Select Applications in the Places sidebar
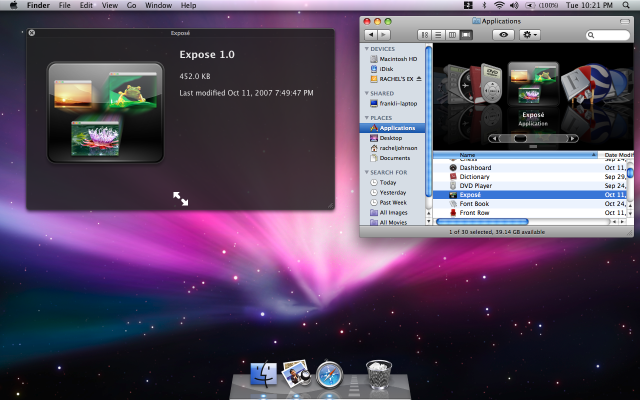Image resolution: width=640 pixels, height=400 pixels. 393,128
